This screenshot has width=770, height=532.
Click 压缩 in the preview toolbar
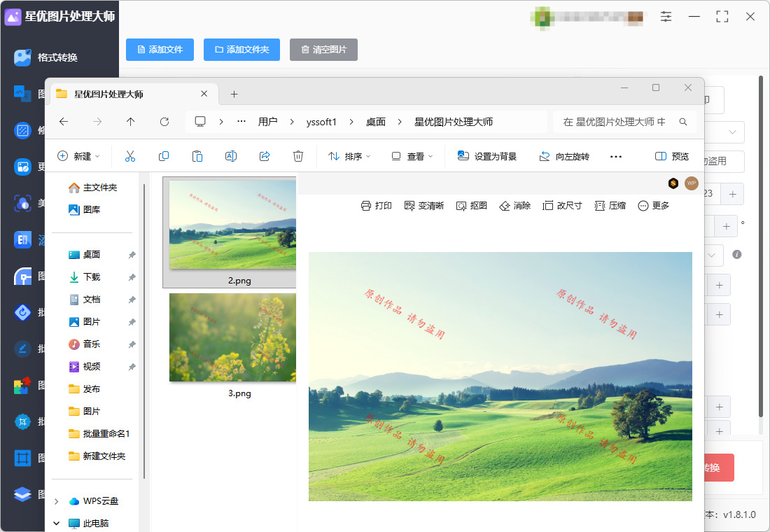(610, 205)
